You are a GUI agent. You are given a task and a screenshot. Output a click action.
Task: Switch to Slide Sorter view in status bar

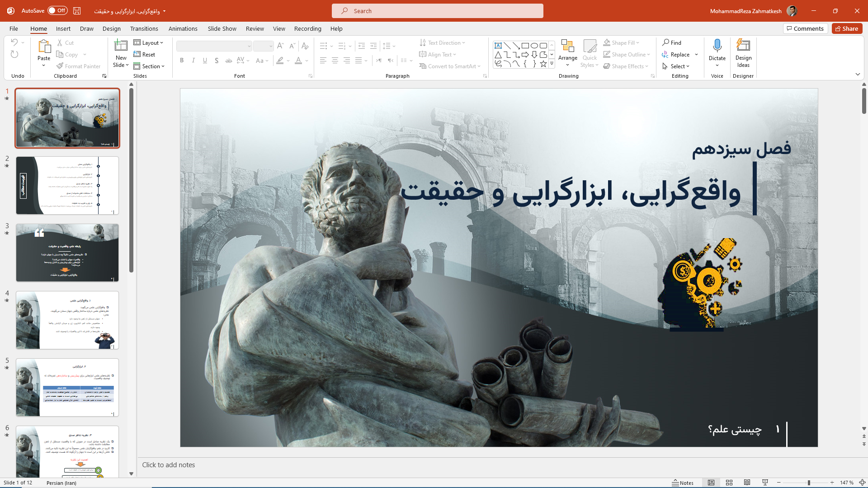pos(730,482)
